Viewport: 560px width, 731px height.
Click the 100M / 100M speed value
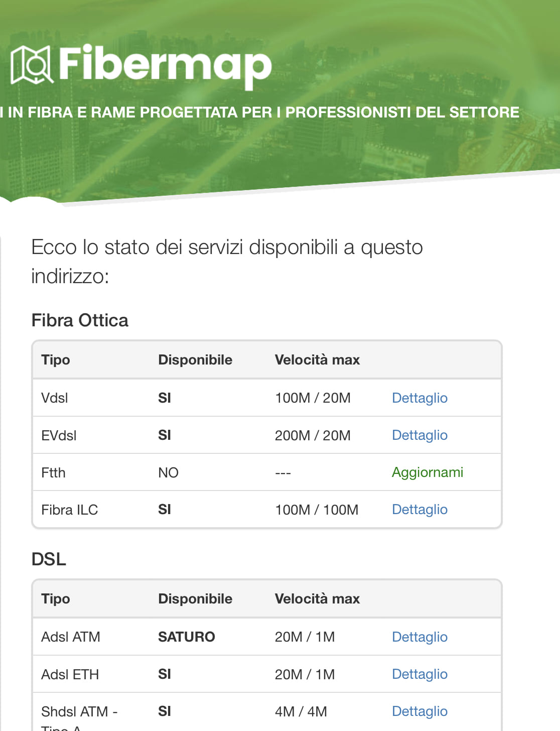(x=317, y=510)
